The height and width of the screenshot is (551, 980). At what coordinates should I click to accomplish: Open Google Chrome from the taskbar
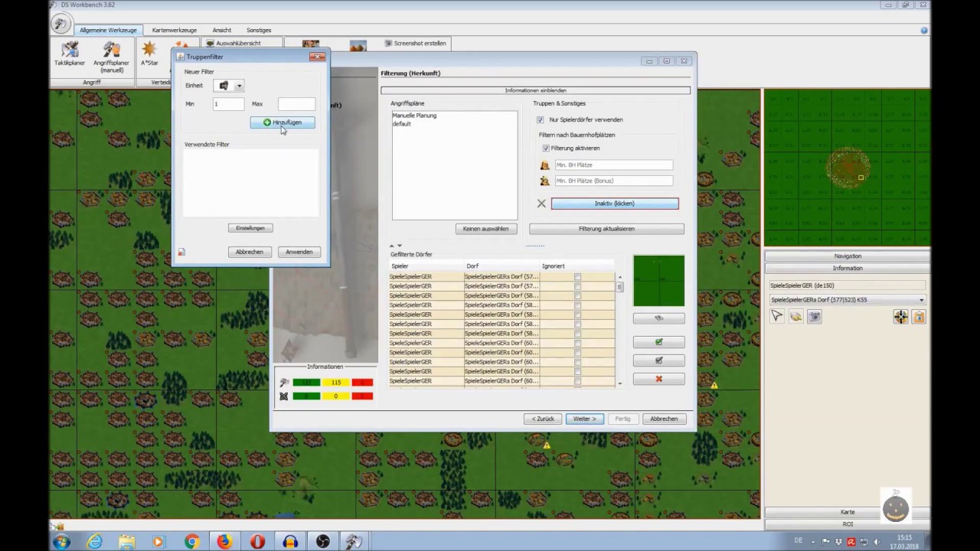191,542
